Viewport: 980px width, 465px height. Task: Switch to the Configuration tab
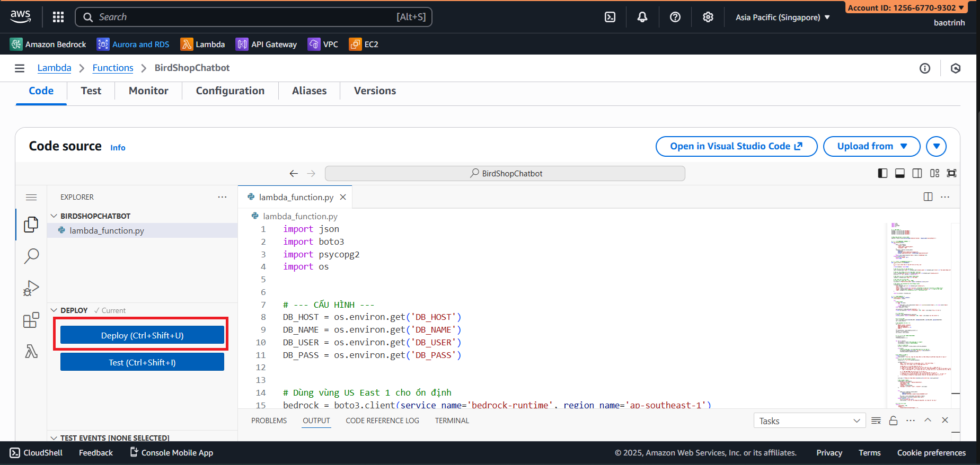click(230, 91)
